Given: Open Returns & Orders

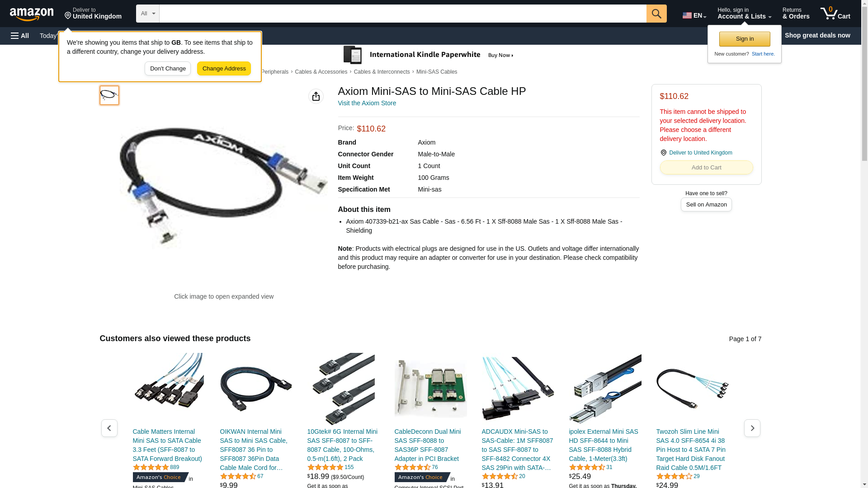Looking at the screenshot, I should [x=796, y=14].
